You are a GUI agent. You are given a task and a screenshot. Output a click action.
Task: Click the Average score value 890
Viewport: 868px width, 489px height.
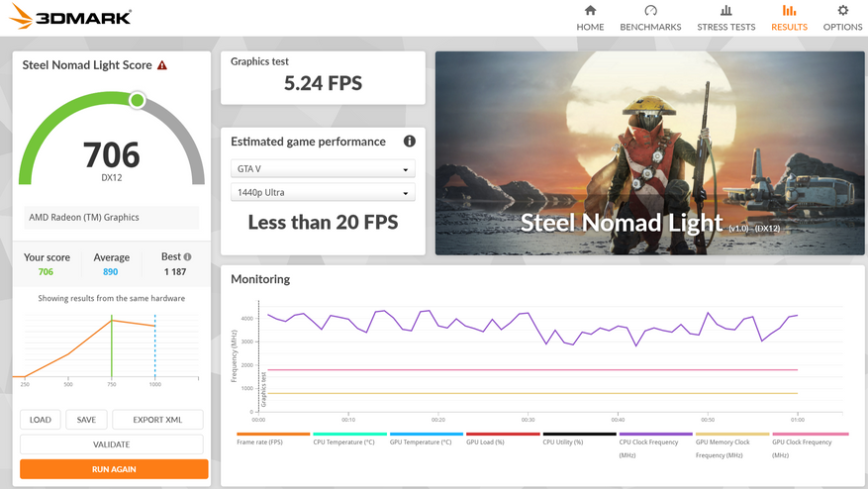coord(110,272)
